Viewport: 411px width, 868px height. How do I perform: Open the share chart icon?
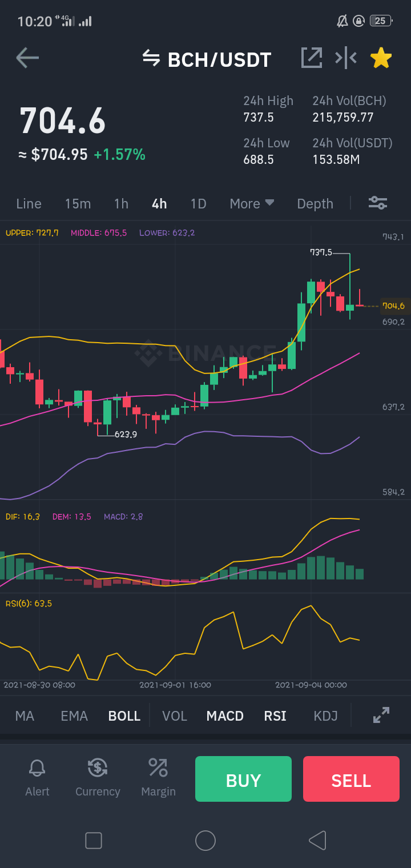point(312,58)
